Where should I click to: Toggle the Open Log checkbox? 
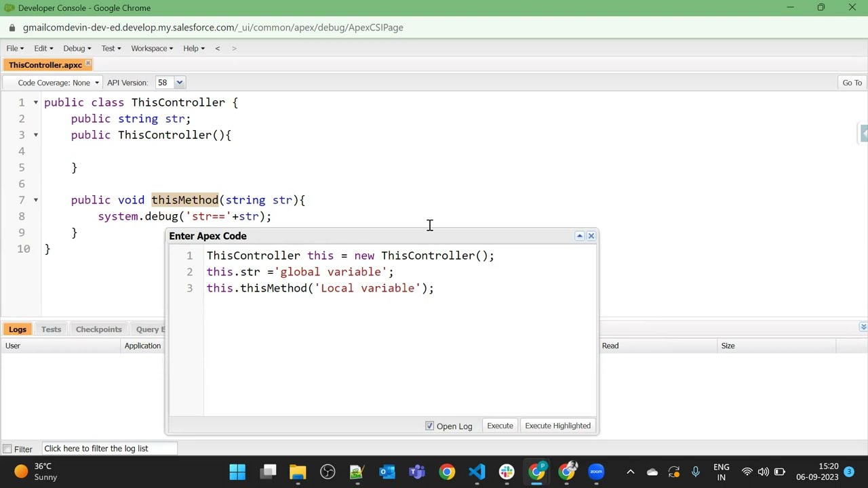click(x=429, y=426)
